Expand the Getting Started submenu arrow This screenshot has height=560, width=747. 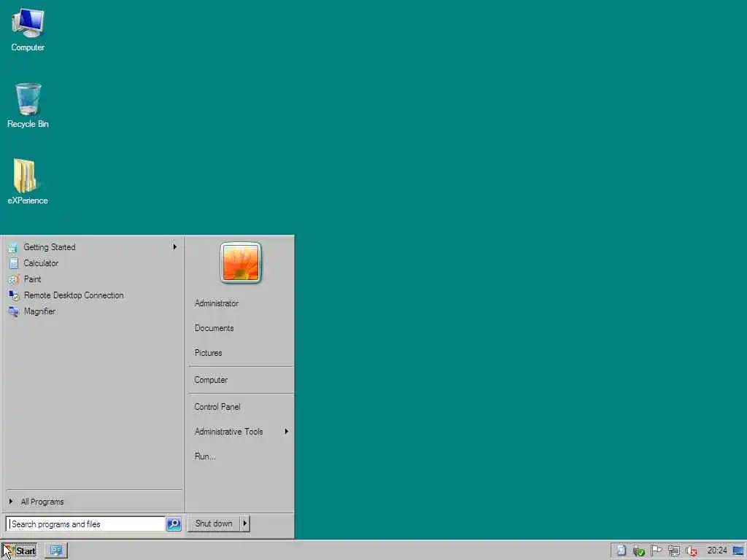tap(175, 247)
